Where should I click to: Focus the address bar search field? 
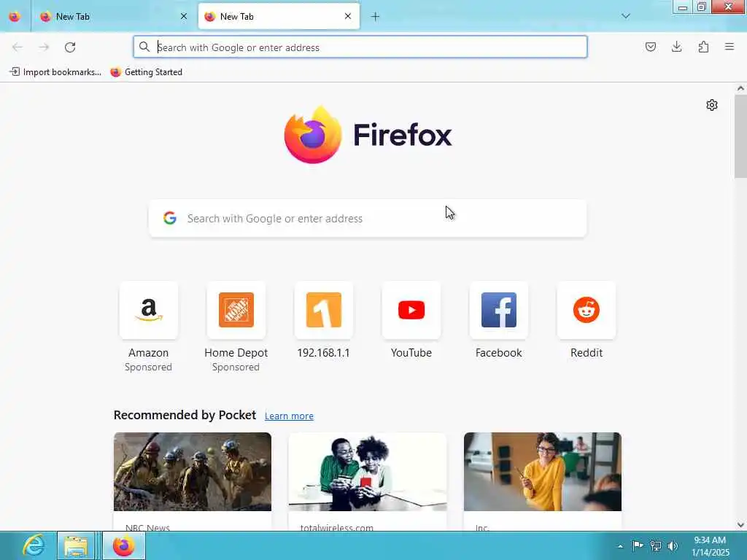point(360,47)
